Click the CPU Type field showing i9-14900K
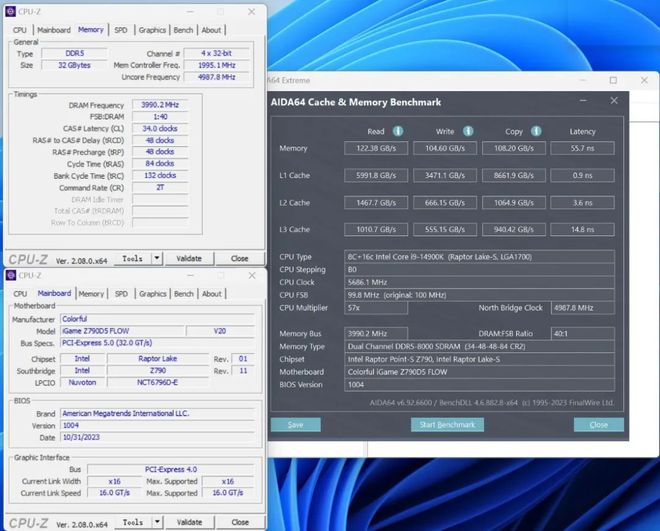 tap(479, 257)
